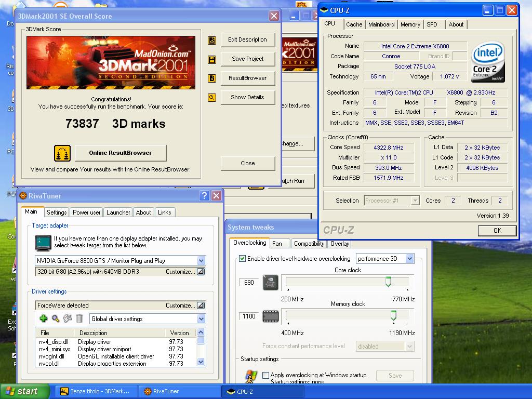Viewport: 532px width, 399px height.
Task: Click the GPU chip icon beside Core clock
Action: point(270,282)
